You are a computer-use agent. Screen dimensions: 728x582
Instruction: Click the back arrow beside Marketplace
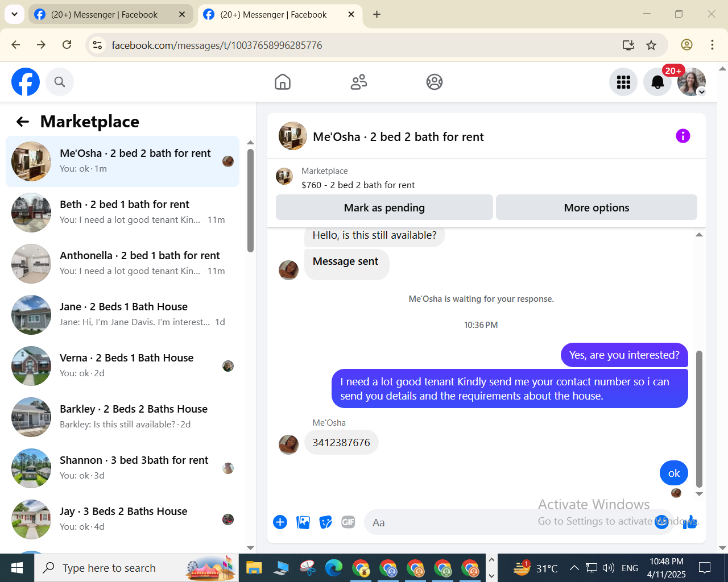pos(23,122)
